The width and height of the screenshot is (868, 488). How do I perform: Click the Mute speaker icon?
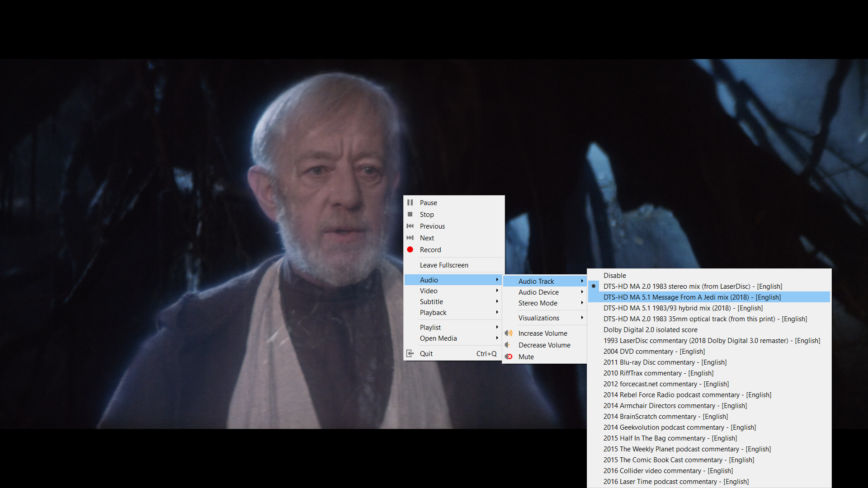click(x=509, y=357)
